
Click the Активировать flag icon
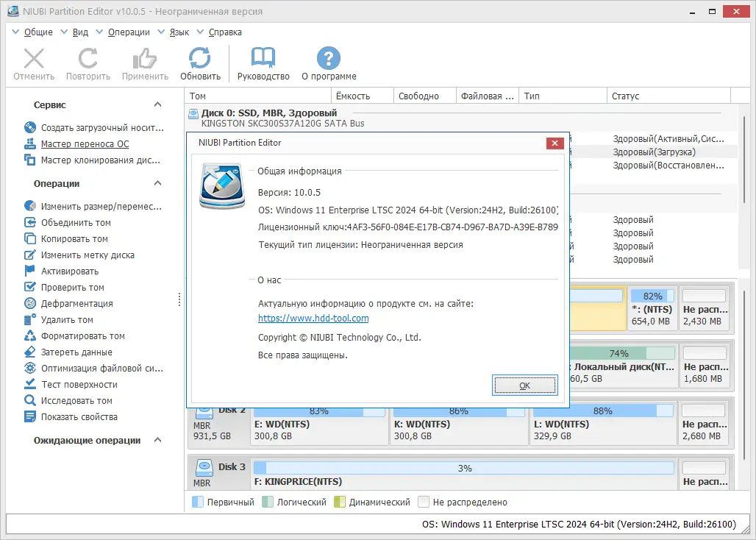(x=30, y=271)
